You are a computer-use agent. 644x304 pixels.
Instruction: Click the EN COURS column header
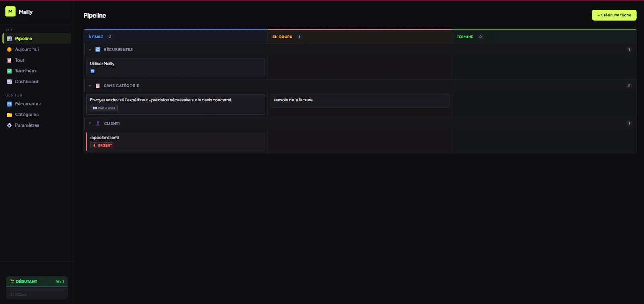click(360, 37)
